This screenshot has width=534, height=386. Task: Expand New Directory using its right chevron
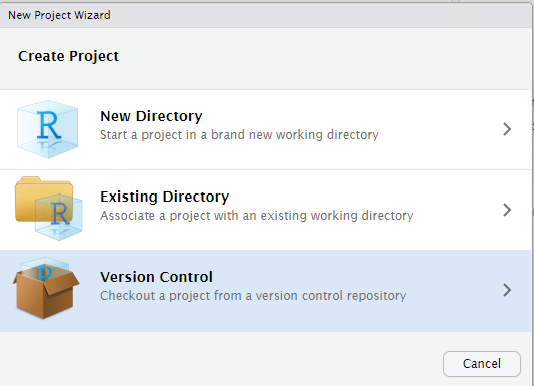click(x=507, y=129)
